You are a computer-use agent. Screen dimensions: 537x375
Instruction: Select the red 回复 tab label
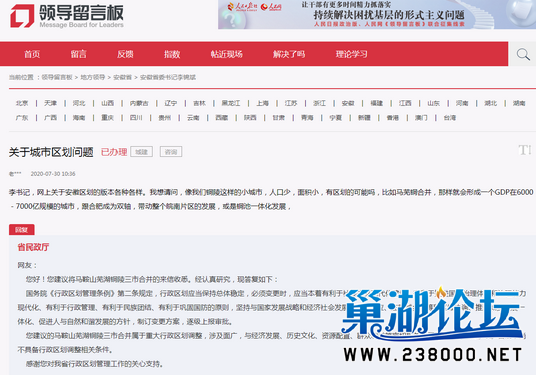click(22, 230)
